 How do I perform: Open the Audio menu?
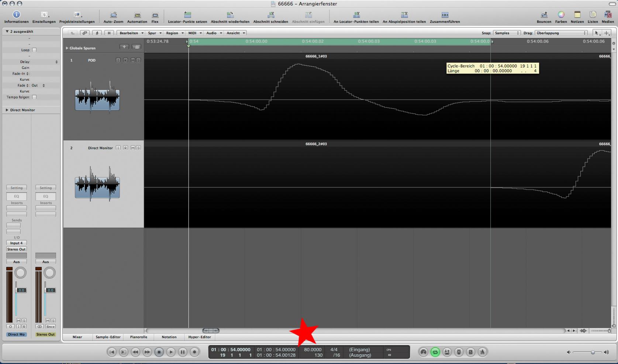[x=214, y=33]
